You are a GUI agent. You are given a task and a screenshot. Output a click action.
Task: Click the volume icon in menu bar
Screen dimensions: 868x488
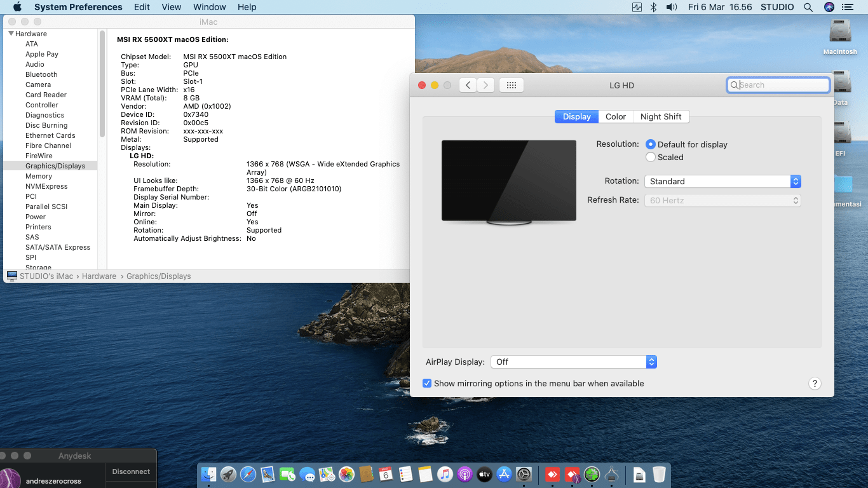[672, 7]
